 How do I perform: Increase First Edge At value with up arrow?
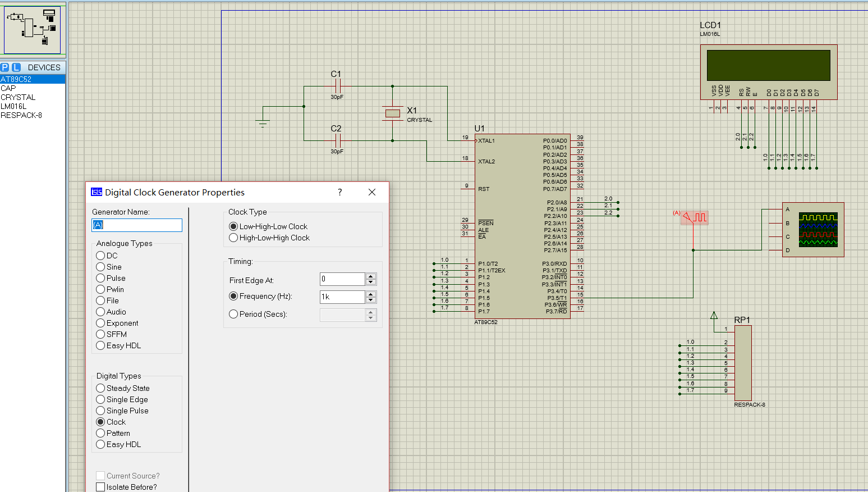pos(370,276)
